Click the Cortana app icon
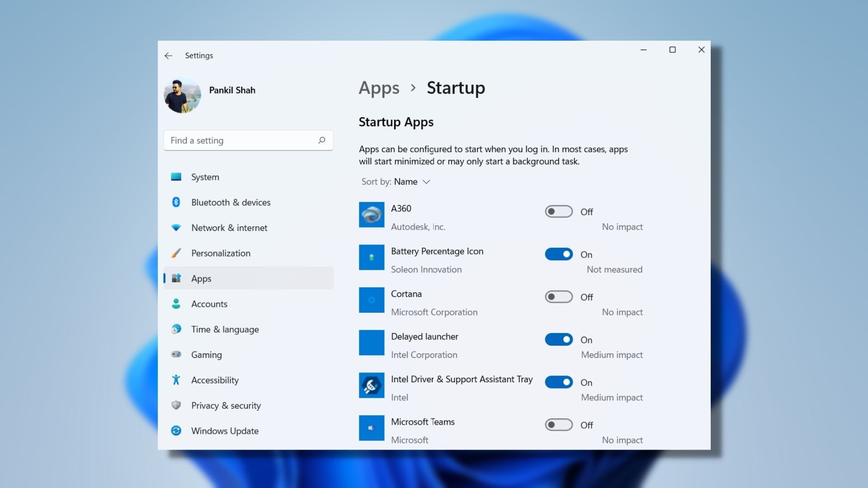The width and height of the screenshot is (868, 488). point(372,300)
